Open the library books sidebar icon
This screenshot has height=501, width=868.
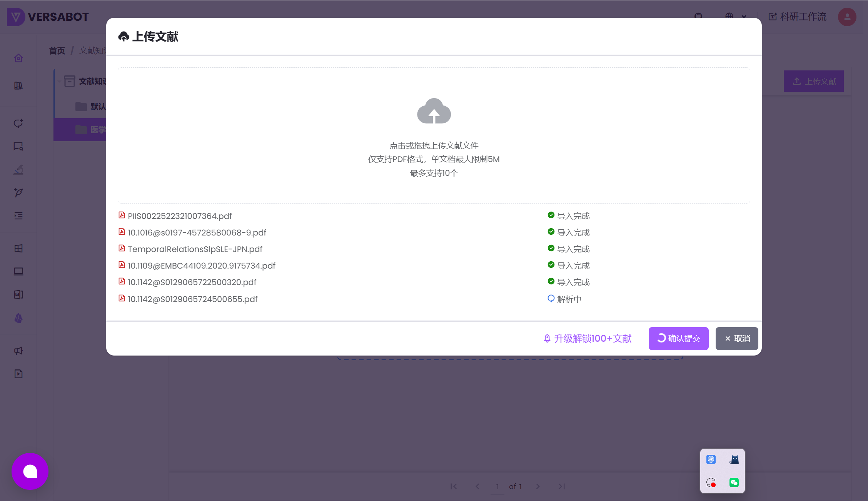click(x=18, y=85)
